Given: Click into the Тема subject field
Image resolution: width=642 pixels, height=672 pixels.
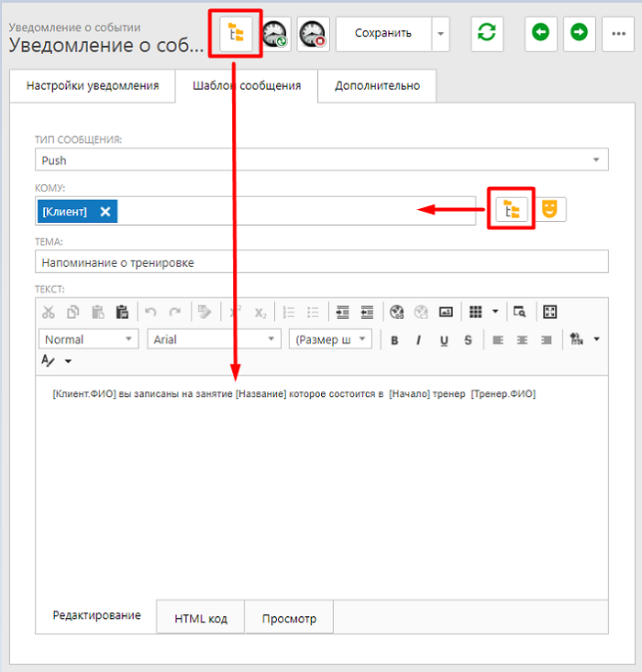Looking at the screenshot, I should 322,262.
